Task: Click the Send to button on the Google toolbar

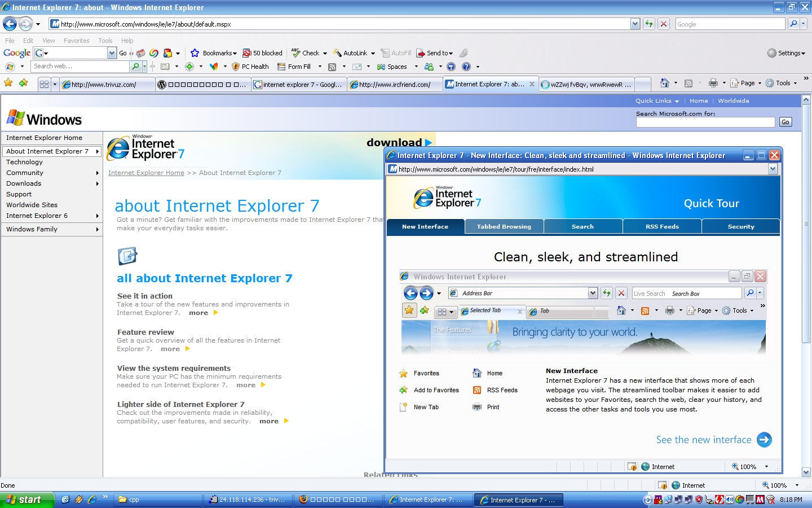Action: (x=434, y=53)
